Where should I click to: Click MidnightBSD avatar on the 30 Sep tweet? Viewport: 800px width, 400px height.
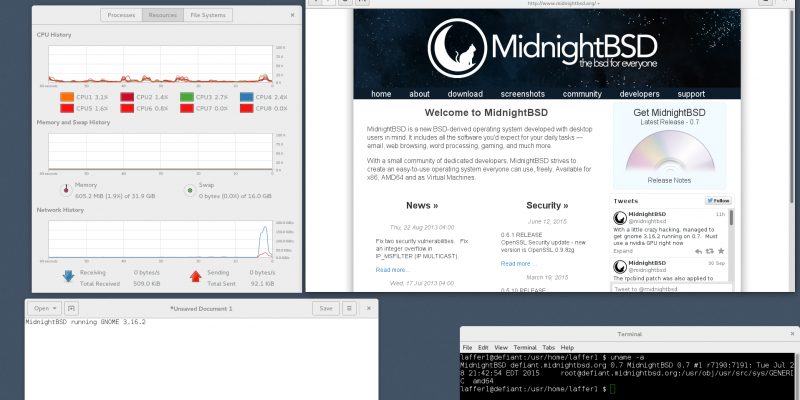620,267
